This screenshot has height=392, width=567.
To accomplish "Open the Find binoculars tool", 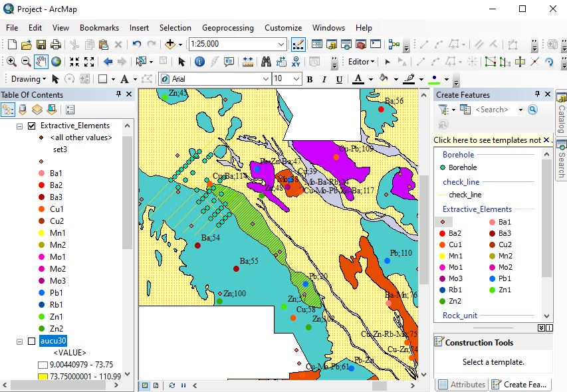I will [x=266, y=62].
